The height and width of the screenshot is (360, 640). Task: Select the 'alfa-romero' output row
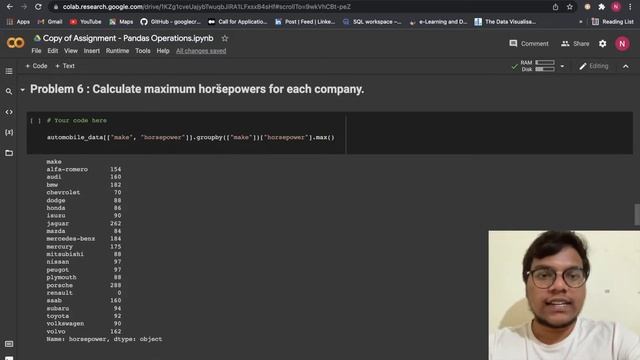point(84,169)
